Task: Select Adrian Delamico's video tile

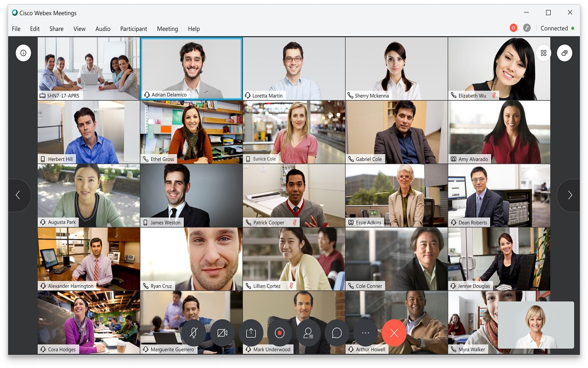Action: [192, 69]
